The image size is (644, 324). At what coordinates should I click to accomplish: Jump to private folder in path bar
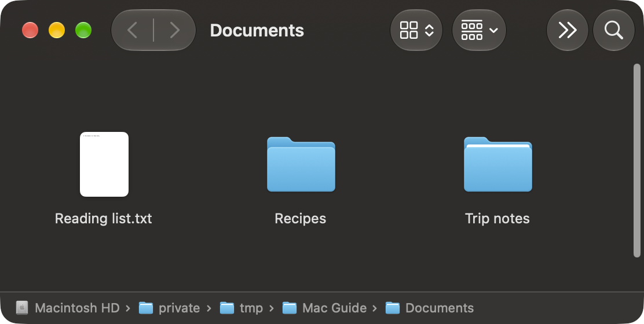[169, 308]
